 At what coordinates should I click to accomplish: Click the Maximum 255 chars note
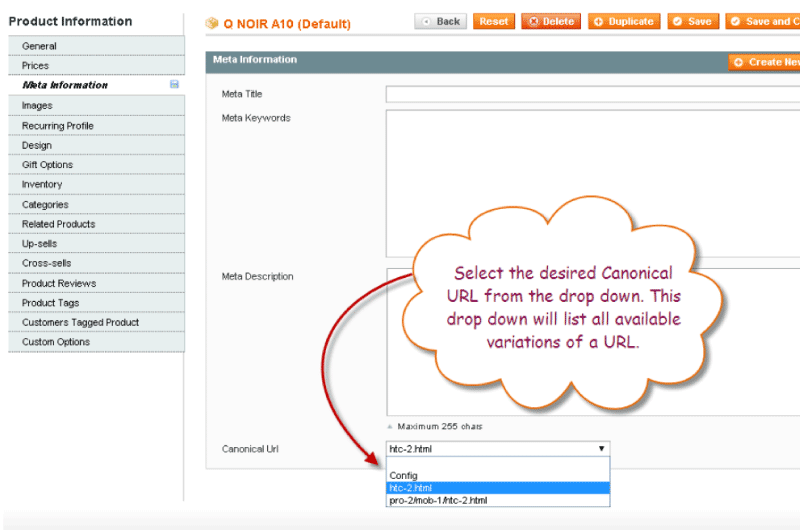(x=440, y=426)
